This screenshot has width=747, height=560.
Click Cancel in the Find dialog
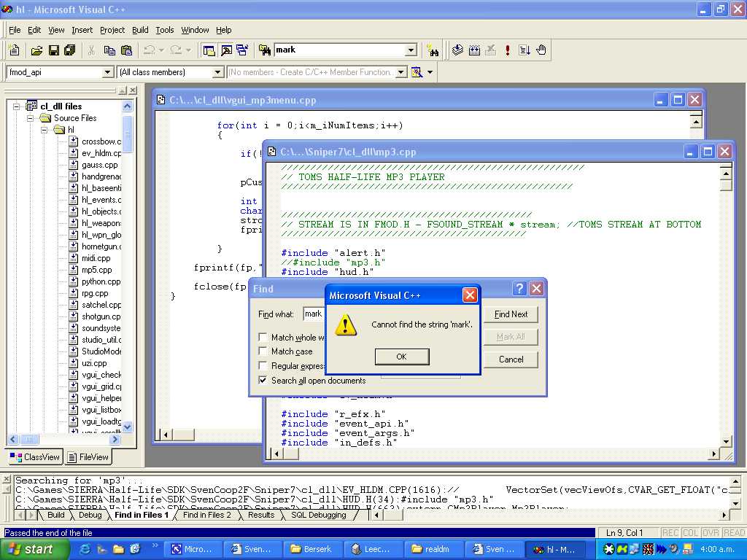[511, 359]
